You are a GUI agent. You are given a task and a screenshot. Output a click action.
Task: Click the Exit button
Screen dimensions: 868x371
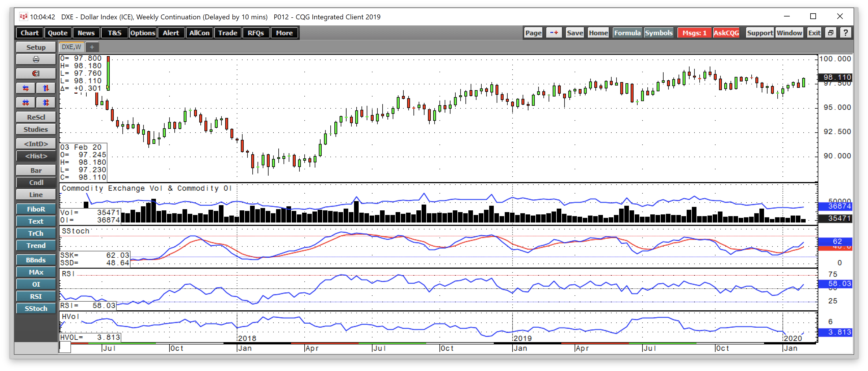point(814,33)
